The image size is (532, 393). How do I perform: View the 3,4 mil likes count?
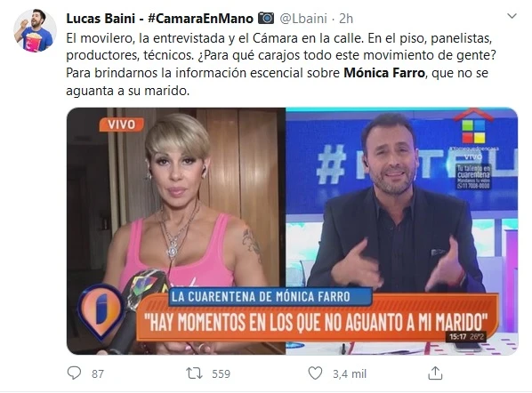coord(350,373)
